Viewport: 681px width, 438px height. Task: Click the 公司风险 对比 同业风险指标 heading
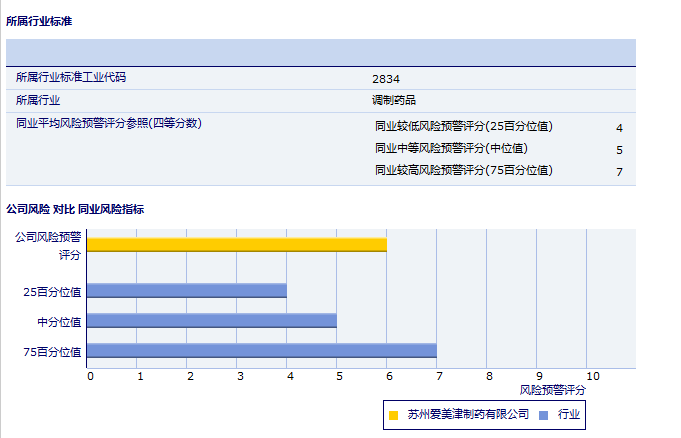click(75, 209)
